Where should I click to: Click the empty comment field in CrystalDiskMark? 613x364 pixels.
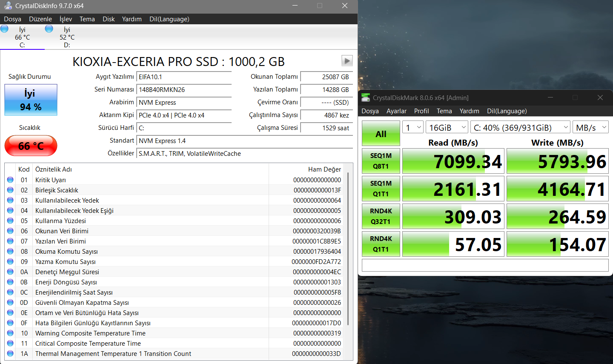[x=485, y=265]
